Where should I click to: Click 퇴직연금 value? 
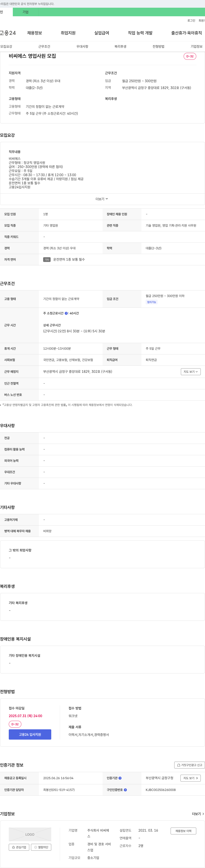pyautogui.click(x=151, y=360)
